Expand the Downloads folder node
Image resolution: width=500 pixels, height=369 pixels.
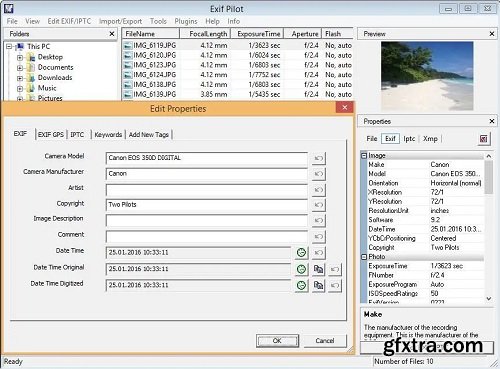click(x=20, y=78)
